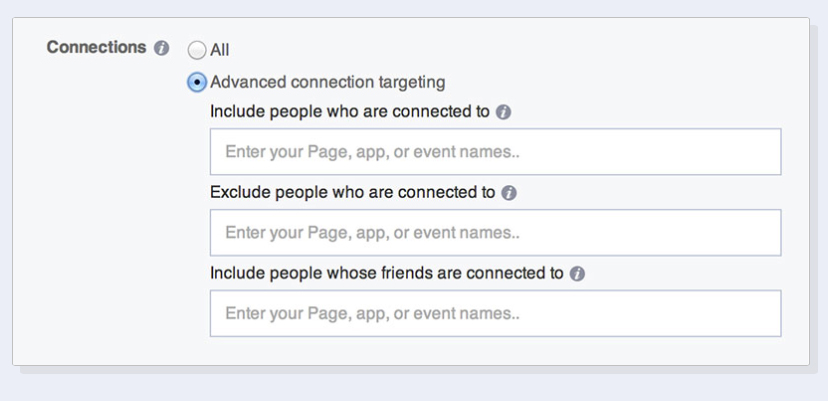The width and height of the screenshot is (828, 401).
Task: Click the "Advanced connection targeting" label text
Action: [x=328, y=82]
